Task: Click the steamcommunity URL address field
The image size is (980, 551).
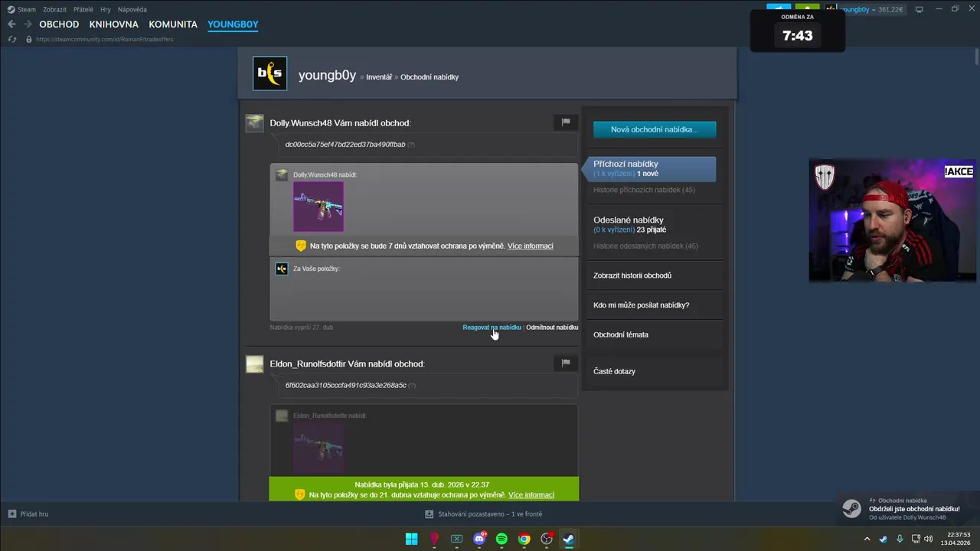Action: (105, 39)
